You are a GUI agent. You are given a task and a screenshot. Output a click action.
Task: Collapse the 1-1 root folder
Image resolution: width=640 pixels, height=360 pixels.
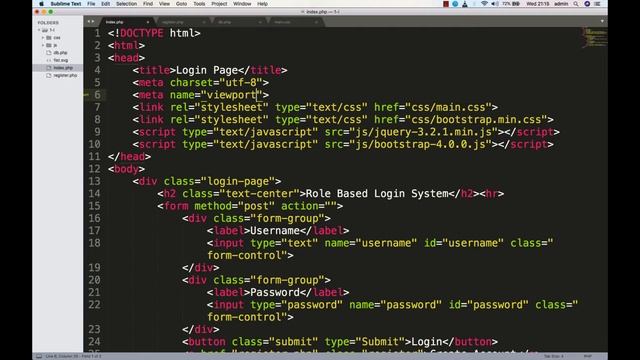coord(39,30)
